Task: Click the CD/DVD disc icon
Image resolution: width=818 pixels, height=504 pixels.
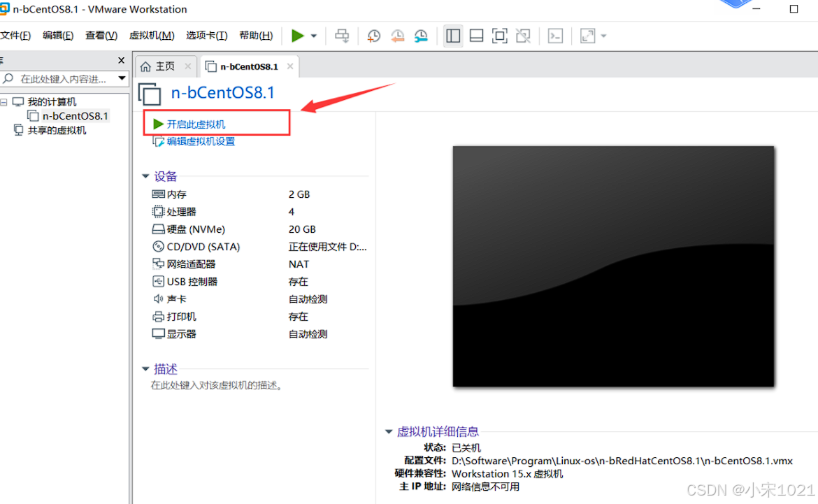Action: click(158, 246)
